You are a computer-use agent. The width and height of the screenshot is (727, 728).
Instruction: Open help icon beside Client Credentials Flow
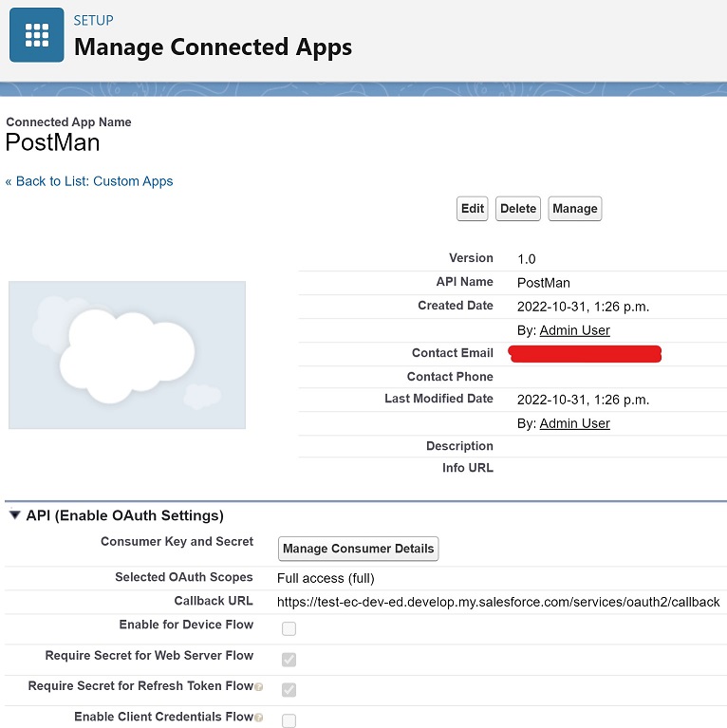pos(259,718)
